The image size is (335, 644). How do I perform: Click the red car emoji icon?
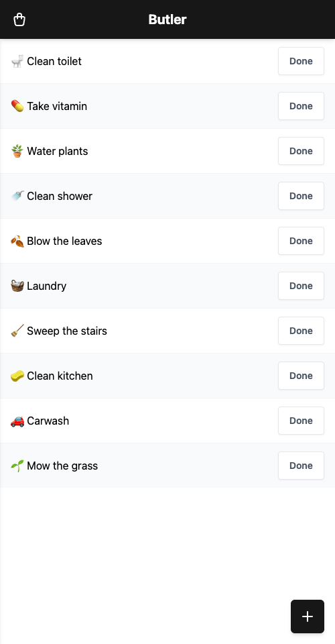17,421
